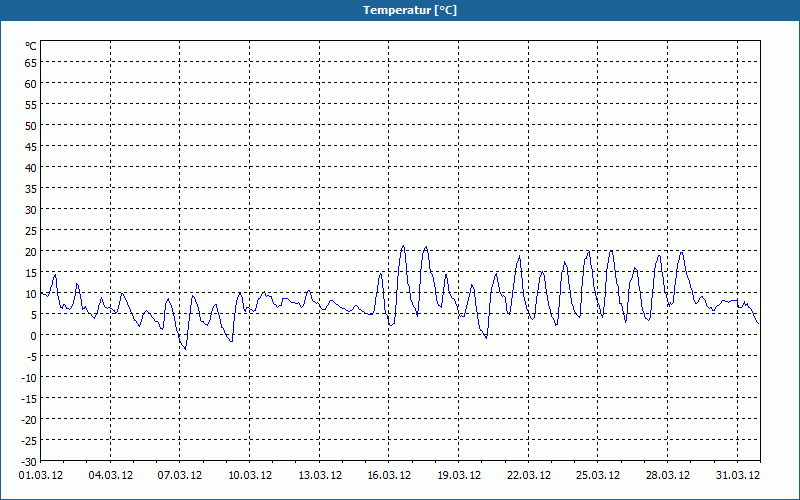Click the date label '31.03.12'

[x=738, y=476]
